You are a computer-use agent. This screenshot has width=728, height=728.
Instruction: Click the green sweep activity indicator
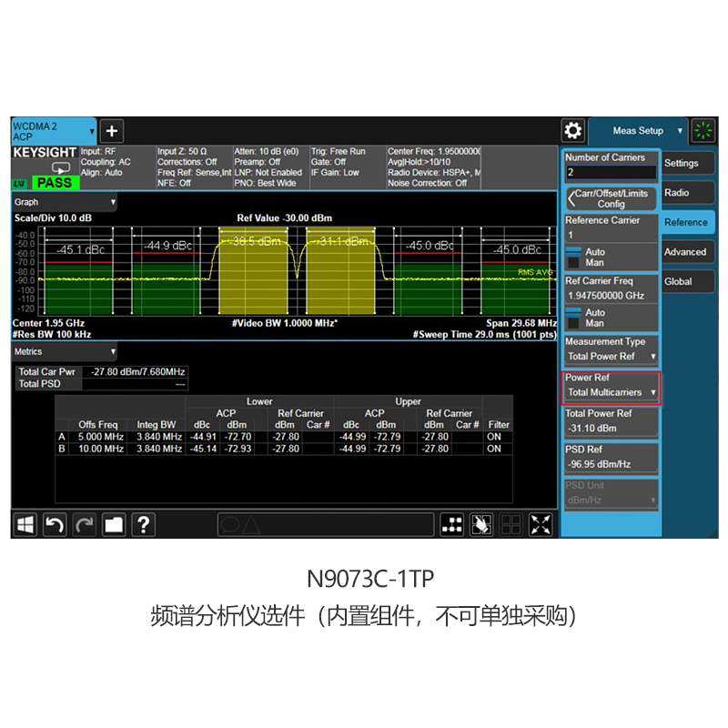[703, 130]
